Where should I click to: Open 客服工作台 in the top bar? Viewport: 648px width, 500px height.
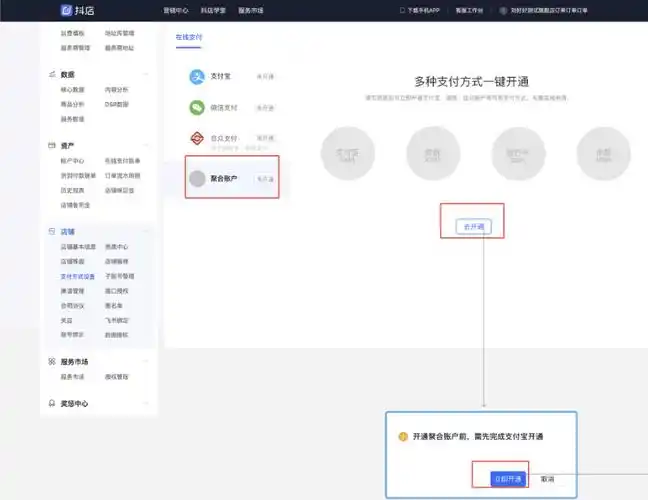click(x=469, y=10)
